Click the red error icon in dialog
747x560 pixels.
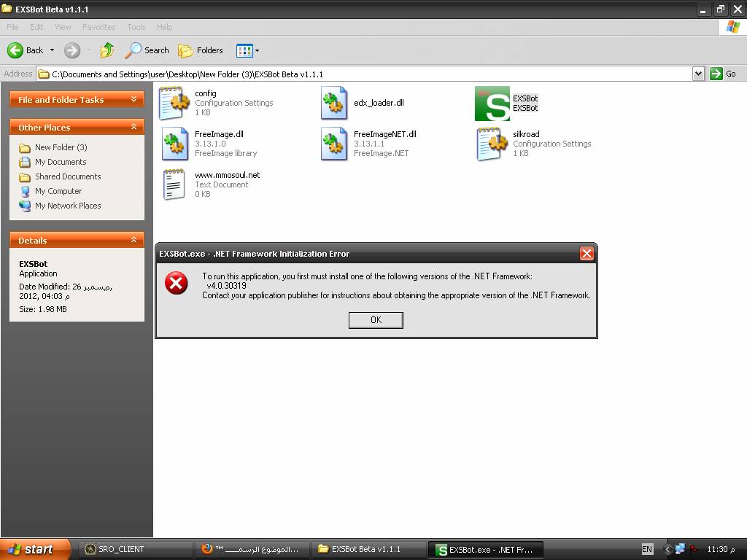tap(177, 283)
